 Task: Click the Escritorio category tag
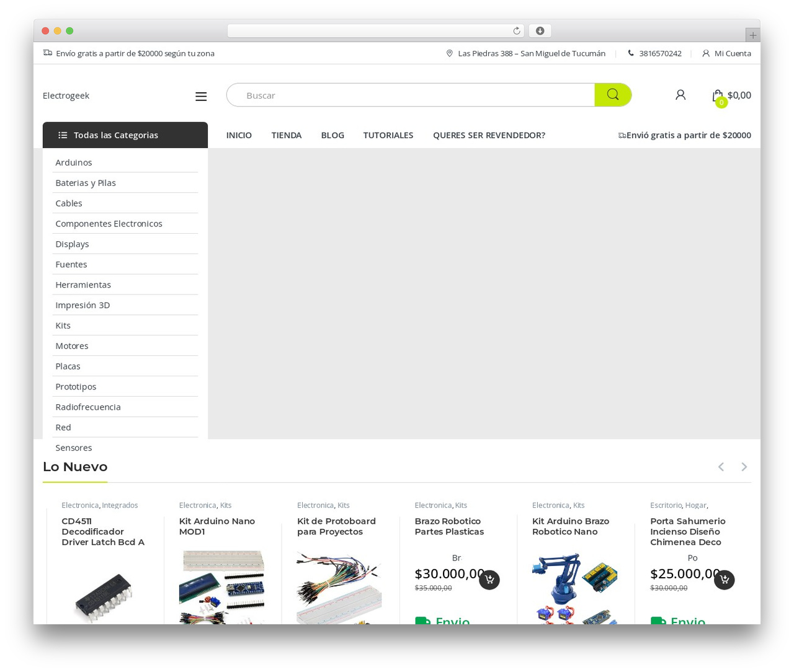[x=666, y=505]
